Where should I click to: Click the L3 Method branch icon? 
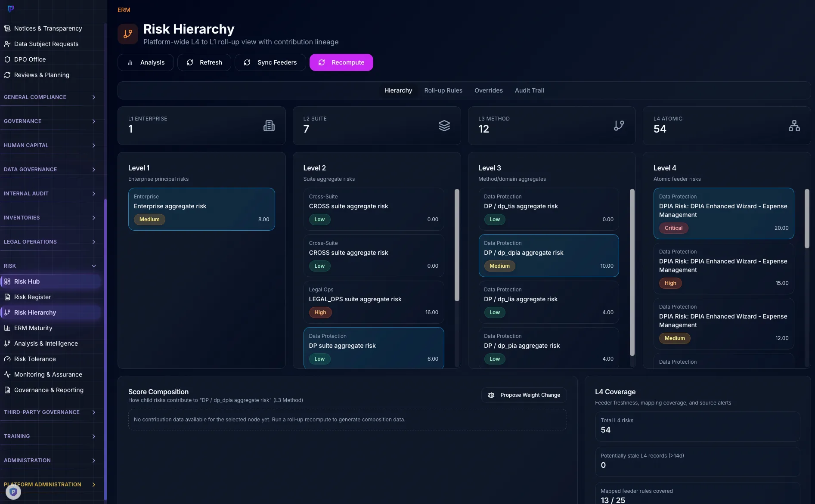pyautogui.click(x=619, y=126)
